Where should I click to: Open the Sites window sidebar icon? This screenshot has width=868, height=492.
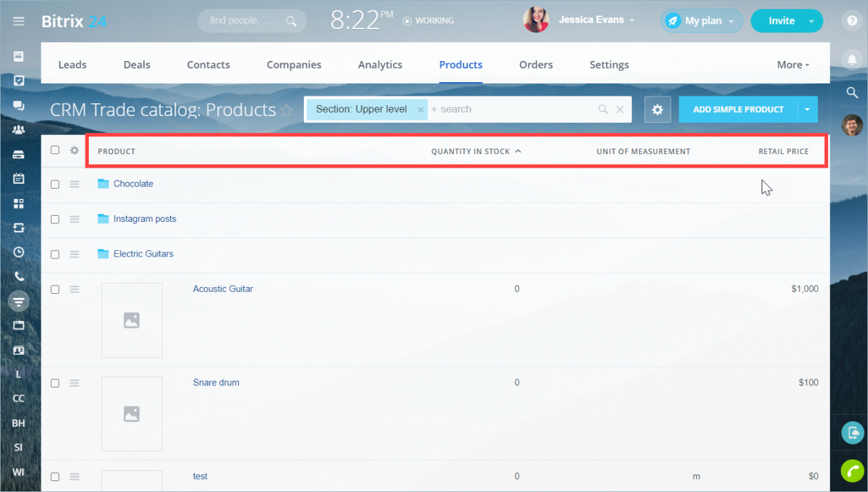pyautogui.click(x=19, y=325)
